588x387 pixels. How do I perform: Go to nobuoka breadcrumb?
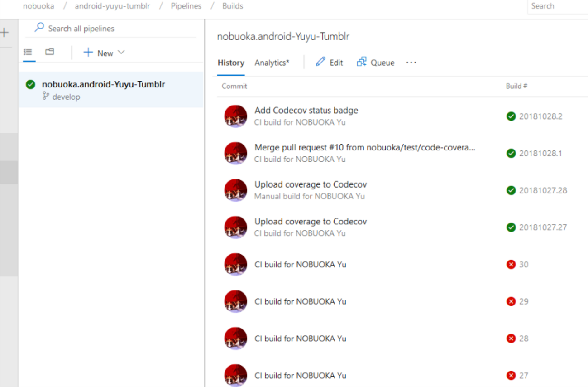coord(38,6)
